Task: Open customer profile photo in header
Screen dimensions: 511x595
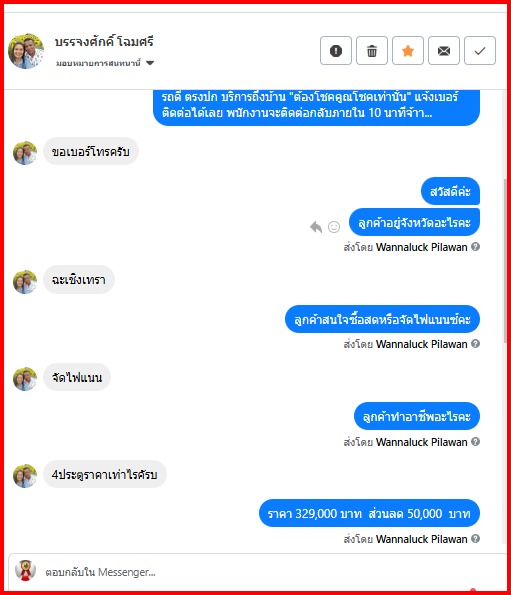Action: (26, 51)
